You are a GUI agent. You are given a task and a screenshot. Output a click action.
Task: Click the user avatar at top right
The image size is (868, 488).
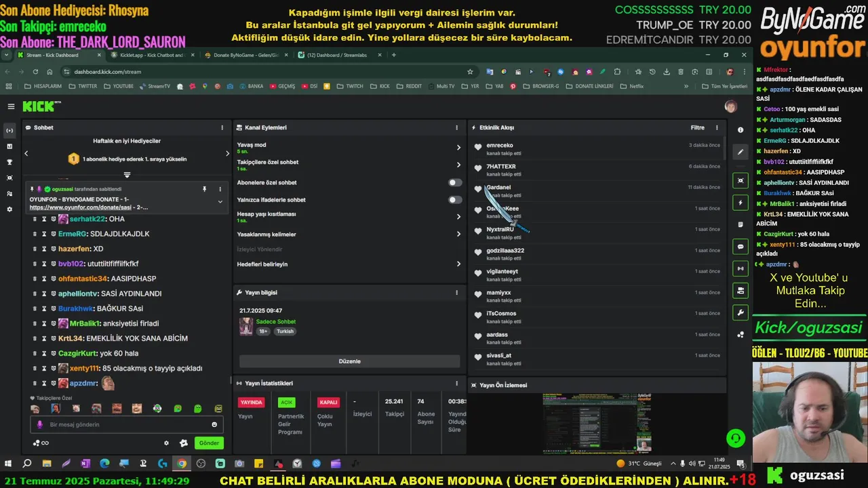(730, 106)
